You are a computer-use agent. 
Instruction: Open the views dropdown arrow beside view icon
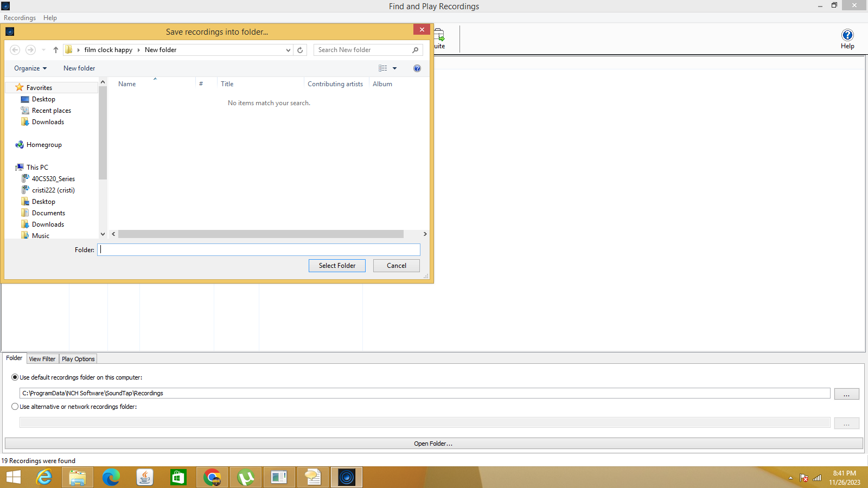394,68
